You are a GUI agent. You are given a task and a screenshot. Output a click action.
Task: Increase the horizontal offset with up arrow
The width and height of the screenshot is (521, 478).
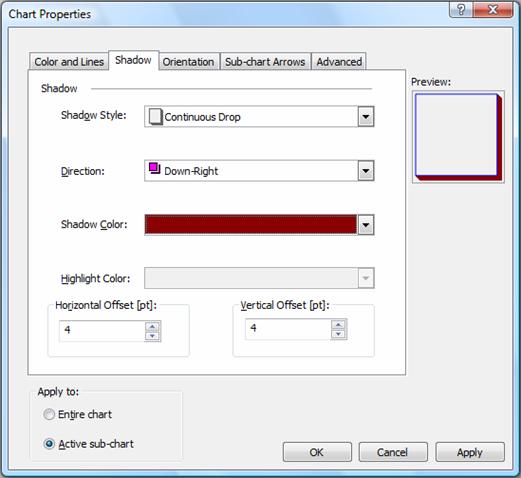[153, 326]
